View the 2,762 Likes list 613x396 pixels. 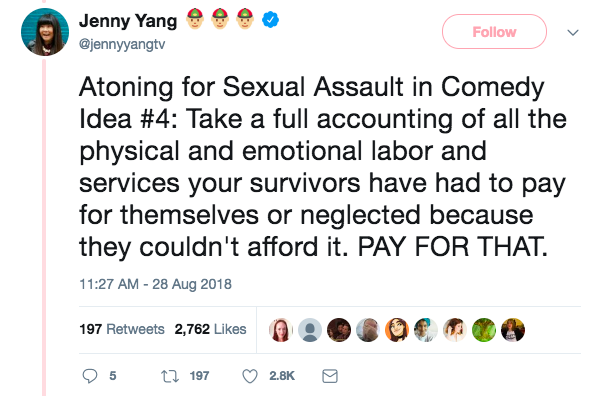click(x=210, y=329)
